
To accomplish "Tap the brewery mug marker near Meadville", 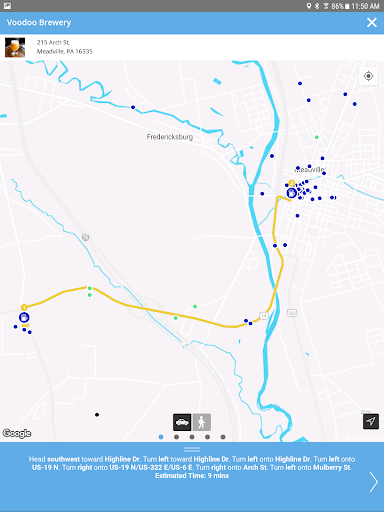I will (291, 193).
